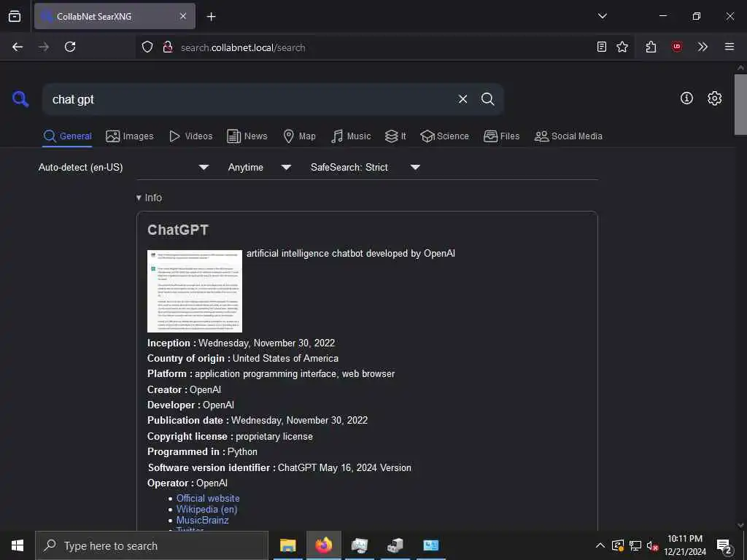
Task: Switch to the Images tab
Action: 130,136
